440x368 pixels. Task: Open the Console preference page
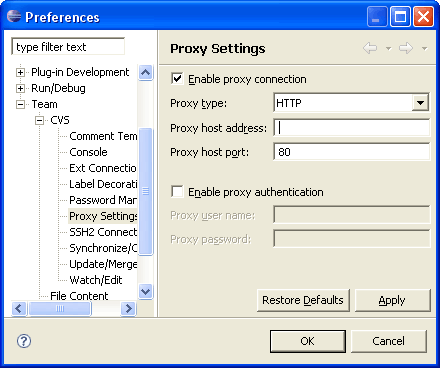tap(88, 152)
